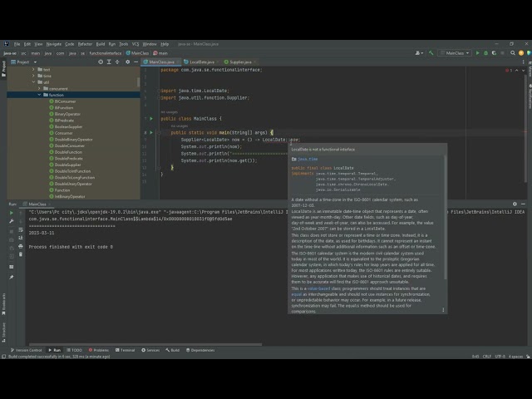The image size is (532, 399).
Task: Open Terminal tool window
Action: [x=125, y=350]
